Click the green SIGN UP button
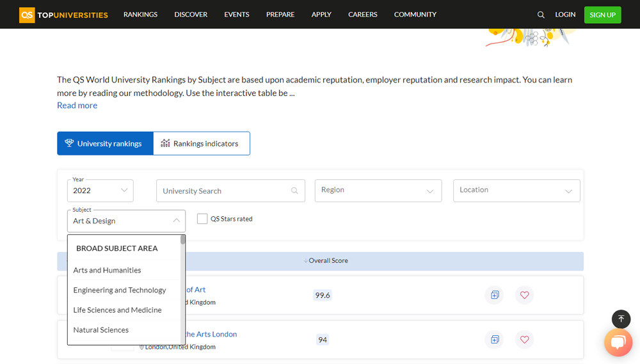This screenshot has height=364, width=640. 602,15
